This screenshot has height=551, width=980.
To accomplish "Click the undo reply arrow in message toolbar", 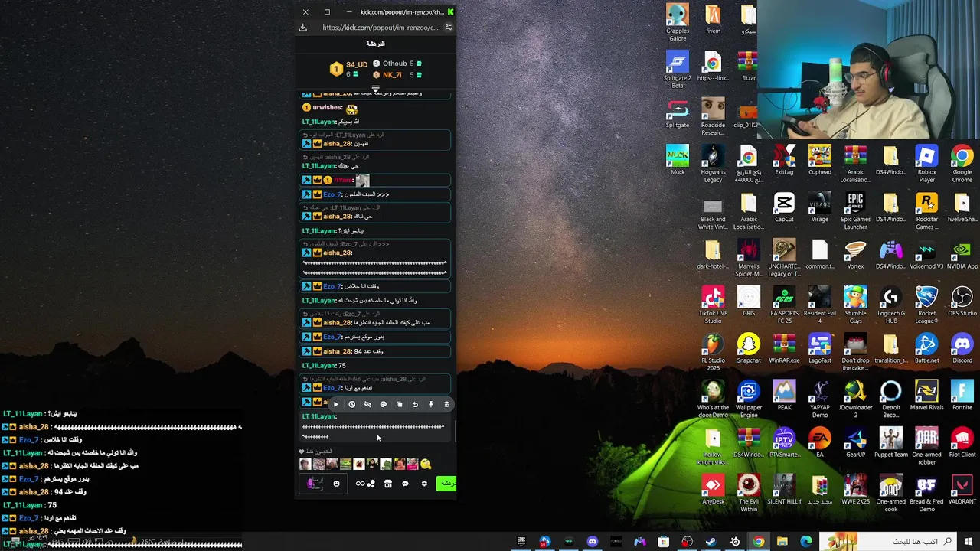I will tap(415, 404).
